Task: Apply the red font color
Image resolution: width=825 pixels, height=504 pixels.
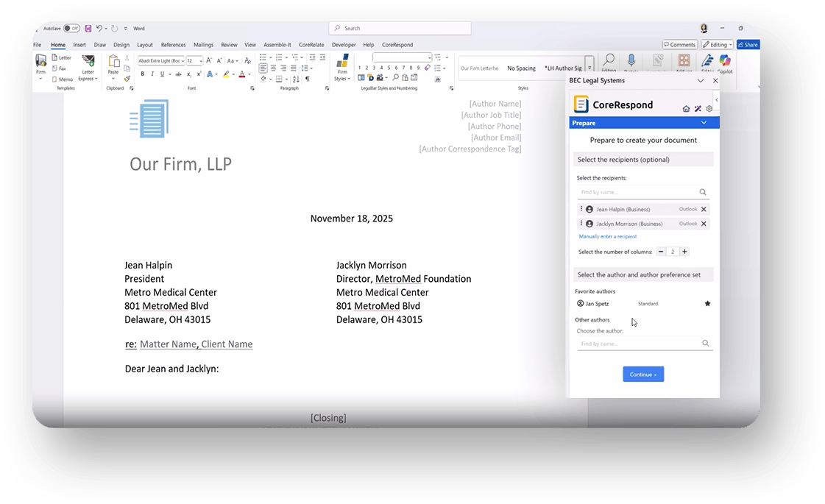Action: click(242, 74)
